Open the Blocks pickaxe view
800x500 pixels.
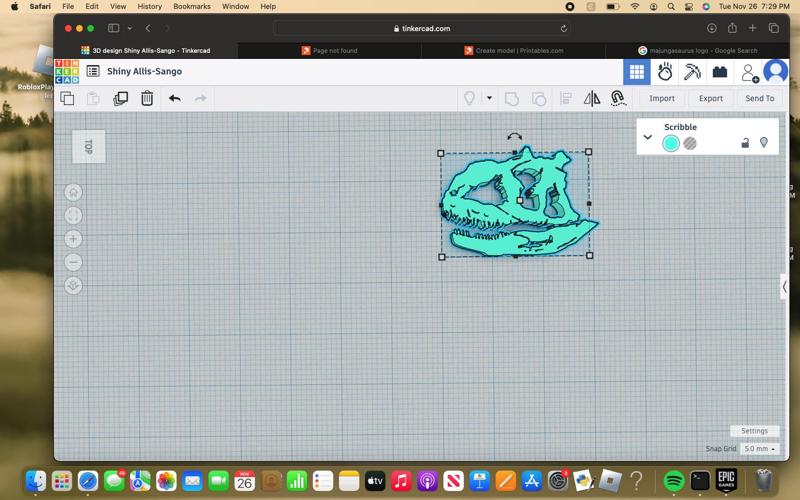[692, 72]
